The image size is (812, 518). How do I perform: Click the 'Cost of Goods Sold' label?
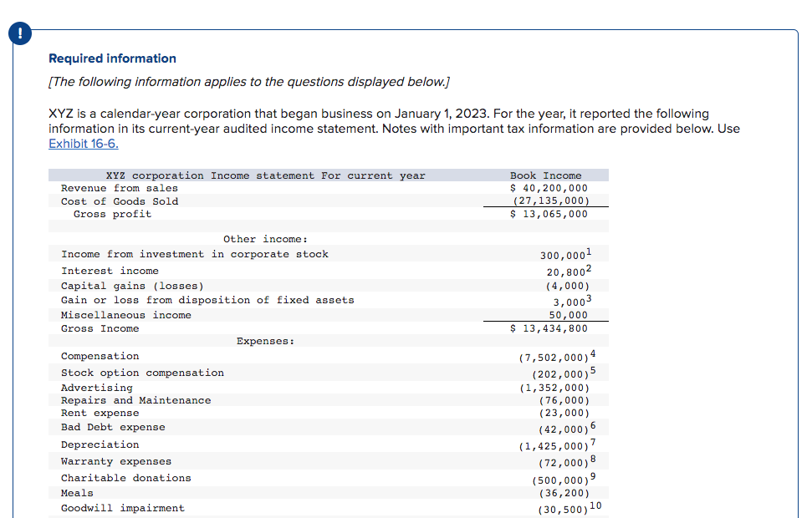(x=120, y=201)
